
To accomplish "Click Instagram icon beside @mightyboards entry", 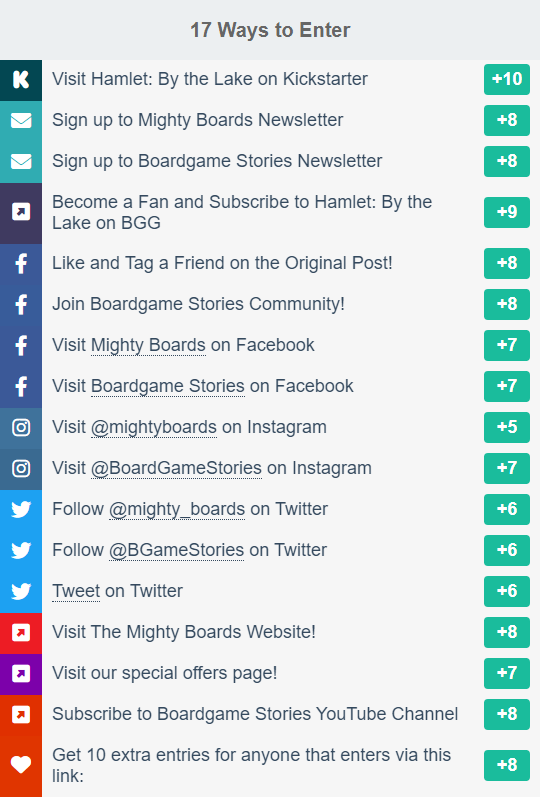I will 21,427.
